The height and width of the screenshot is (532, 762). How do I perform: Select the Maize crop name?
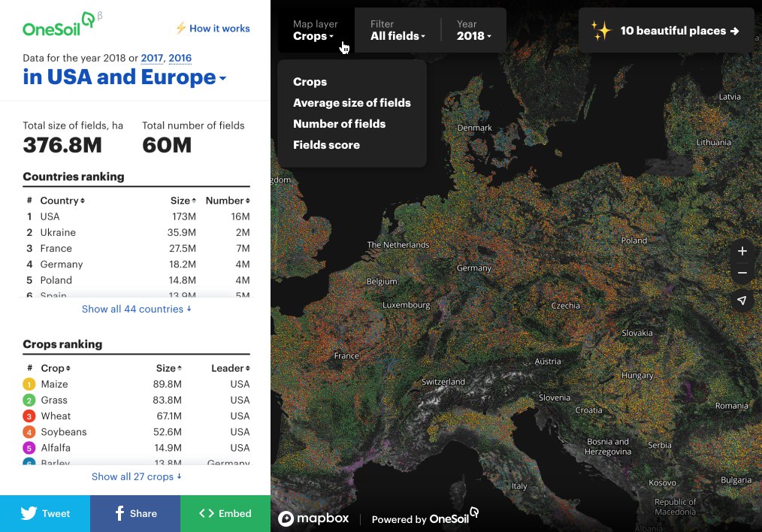point(54,384)
